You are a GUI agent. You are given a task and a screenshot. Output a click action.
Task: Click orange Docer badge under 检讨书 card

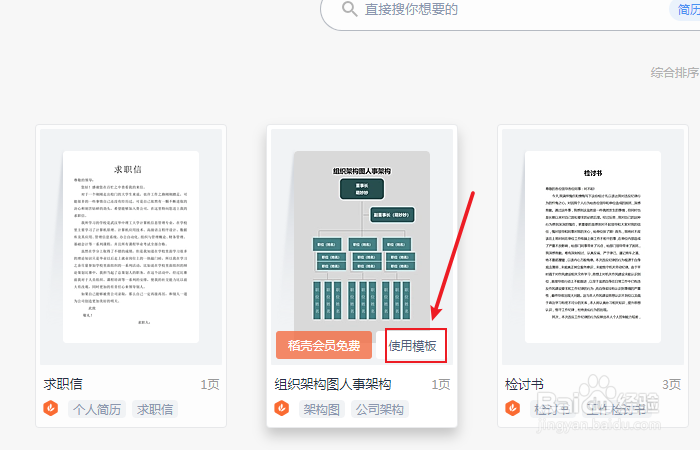(x=512, y=408)
